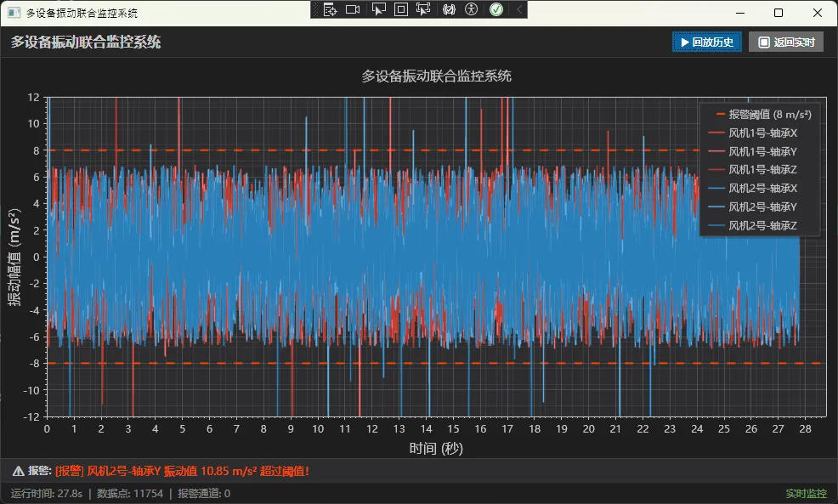Click the 实时监控 status label
The height and width of the screenshot is (504, 838).
coord(806,494)
